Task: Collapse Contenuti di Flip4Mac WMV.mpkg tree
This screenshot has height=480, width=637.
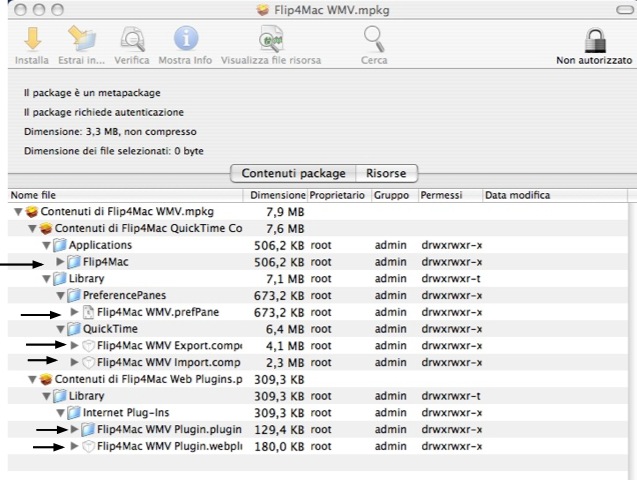Action: pyautogui.click(x=18, y=212)
